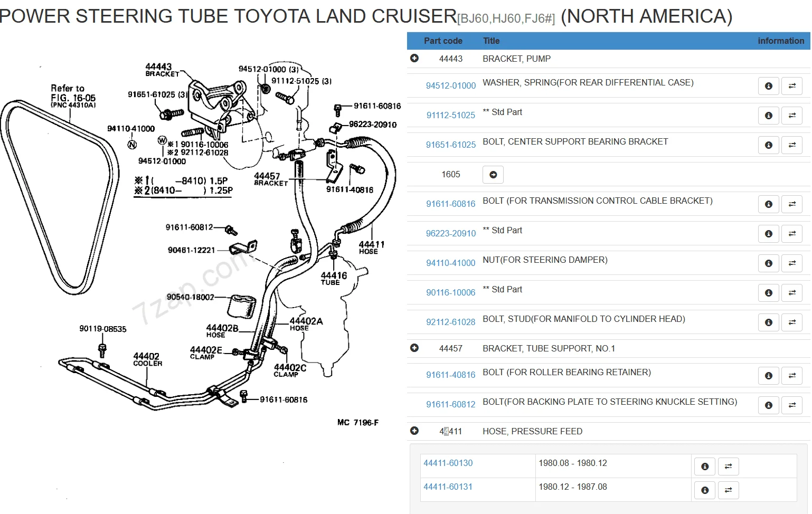Open part link 44411-60130
Image resolution: width=812 pixels, height=514 pixels.
(448, 463)
